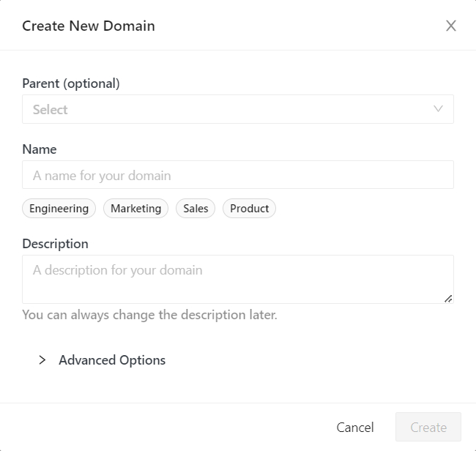Close the Create New Domain dialog
Image resolution: width=476 pixels, height=451 pixels.
coord(451,26)
